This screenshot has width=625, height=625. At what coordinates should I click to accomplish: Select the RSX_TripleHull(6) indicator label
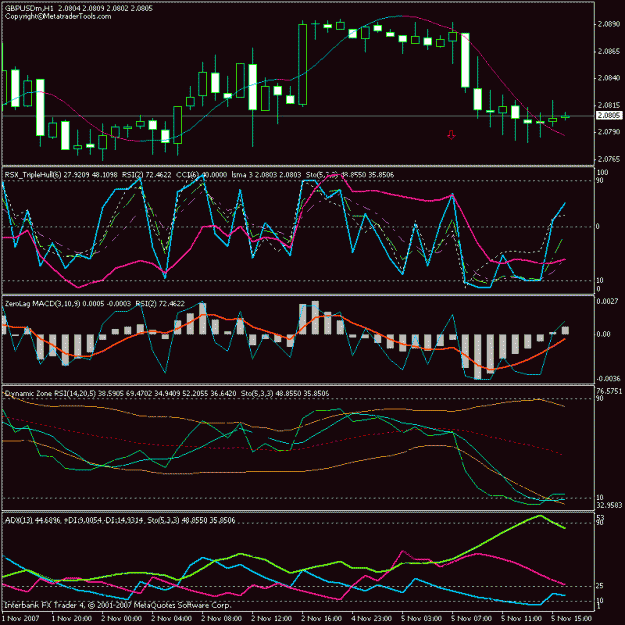pos(33,175)
